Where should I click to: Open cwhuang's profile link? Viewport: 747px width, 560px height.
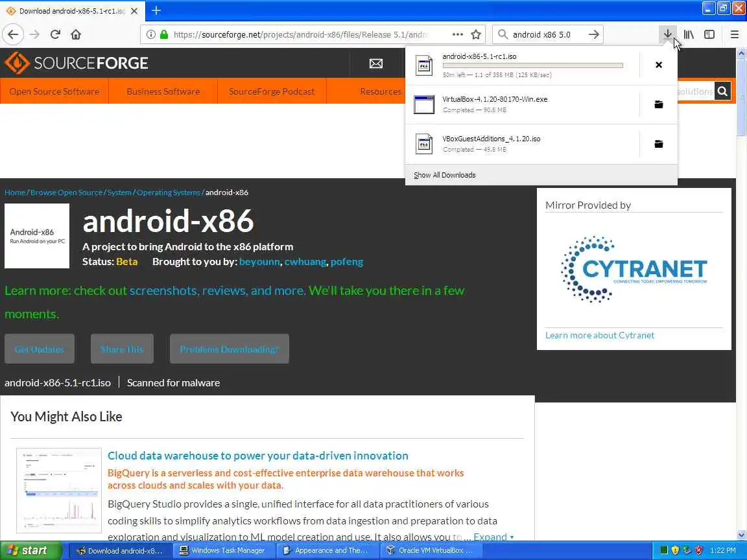click(x=305, y=261)
